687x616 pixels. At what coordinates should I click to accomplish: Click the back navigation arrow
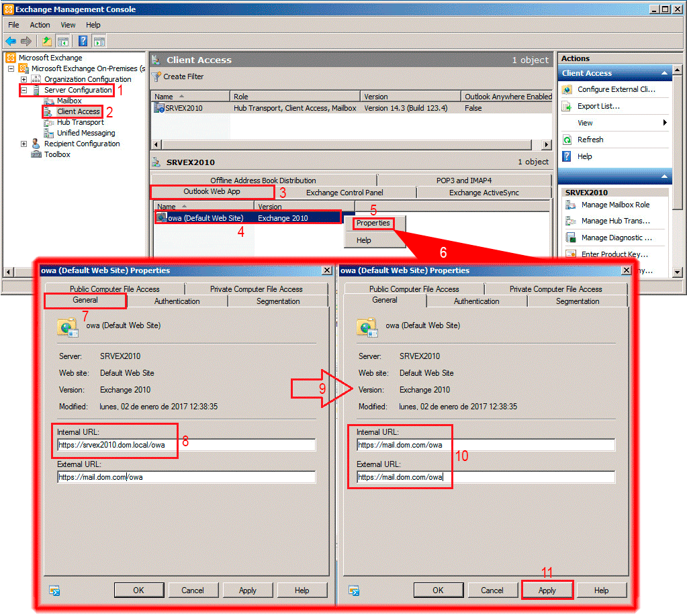(x=11, y=41)
